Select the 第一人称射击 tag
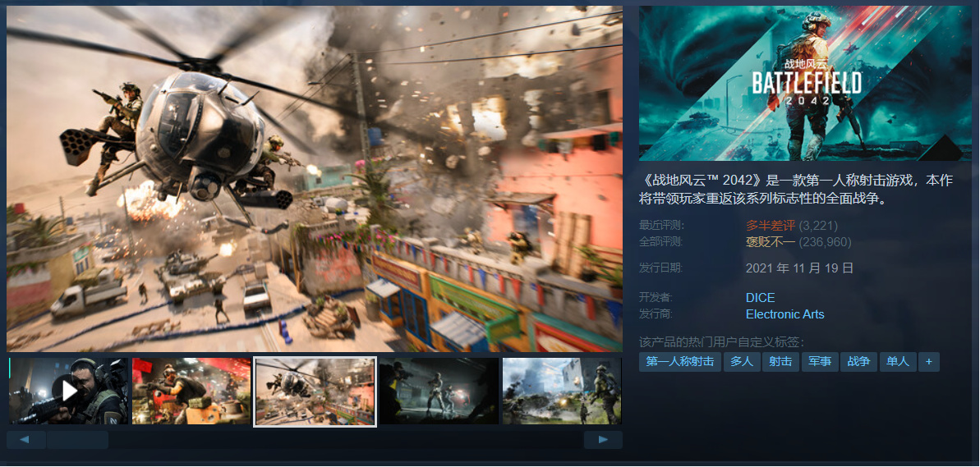This screenshot has width=980, height=467. [679, 361]
